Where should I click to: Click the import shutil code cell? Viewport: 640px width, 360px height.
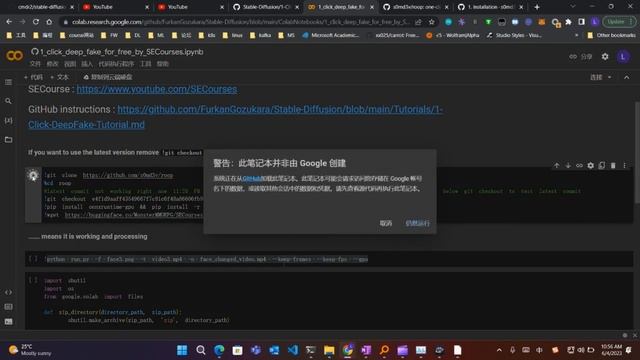pos(329,300)
